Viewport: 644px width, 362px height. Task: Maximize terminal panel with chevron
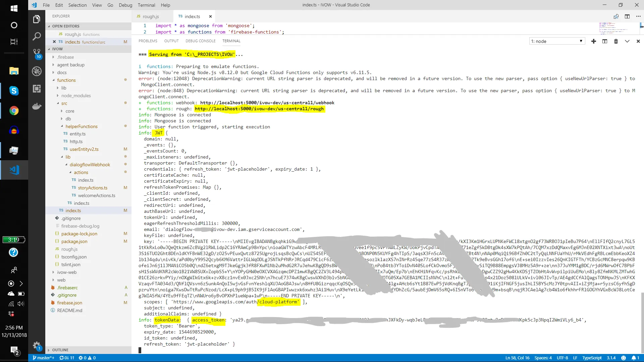coord(627,41)
